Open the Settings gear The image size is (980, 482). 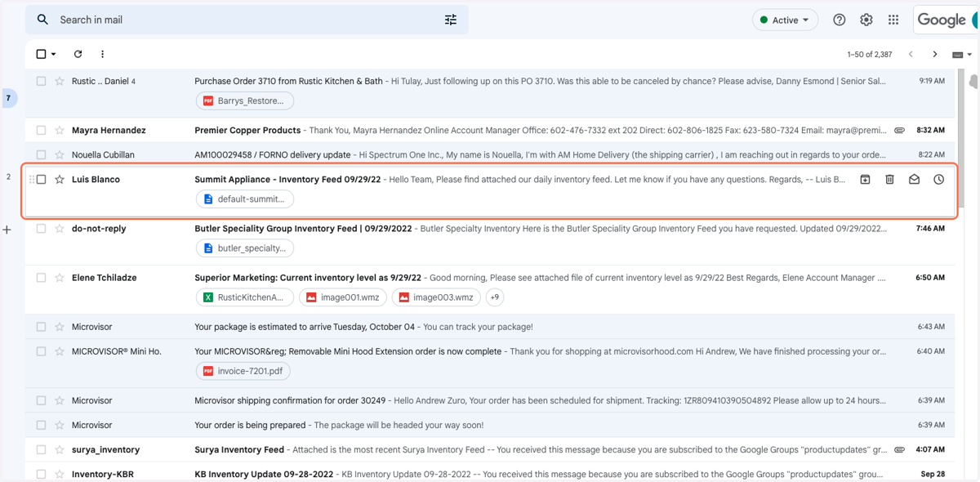click(x=866, y=20)
